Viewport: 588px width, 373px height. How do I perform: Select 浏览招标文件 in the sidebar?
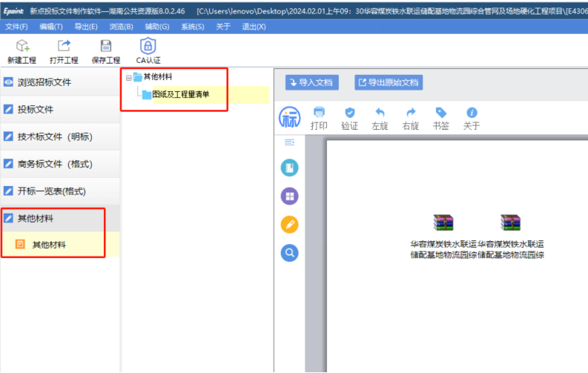pyautogui.click(x=60, y=82)
